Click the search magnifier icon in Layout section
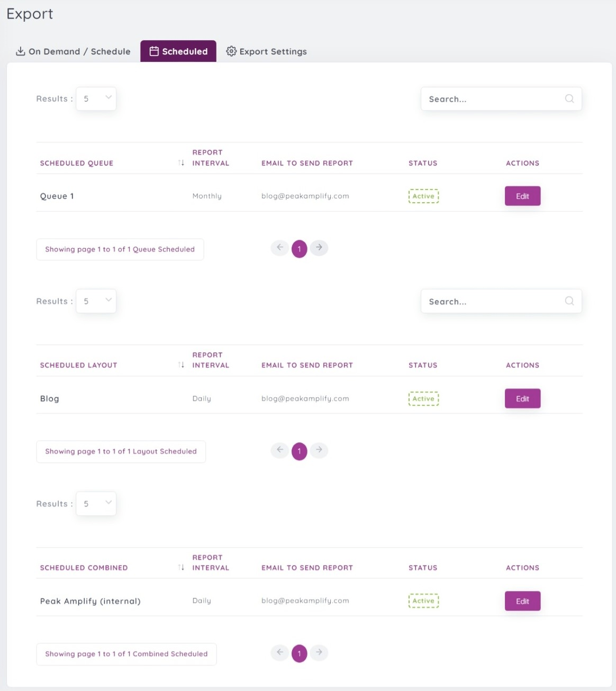The height and width of the screenshot is (691, 616). pos(569,301)
